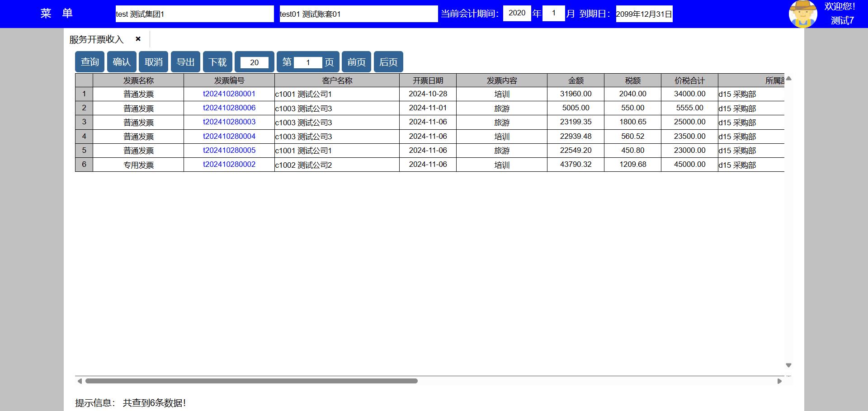Open the 菜单 menu
868x411 pixels.
(57, 14)
